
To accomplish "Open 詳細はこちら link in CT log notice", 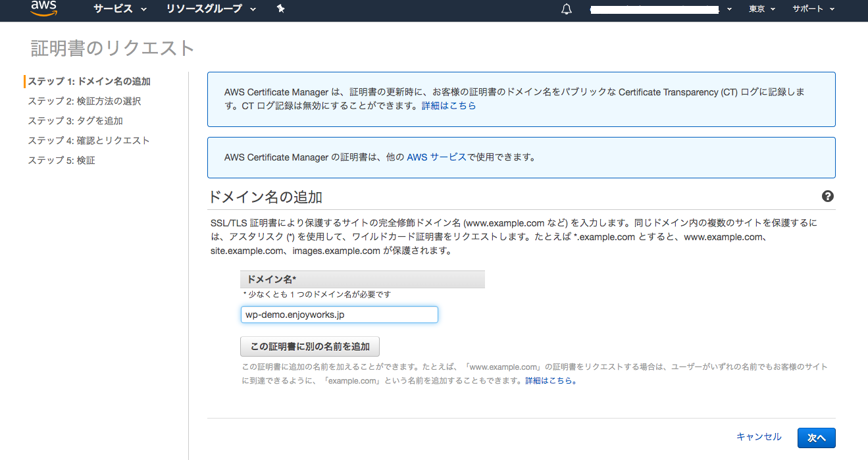I will coord(449,105).
